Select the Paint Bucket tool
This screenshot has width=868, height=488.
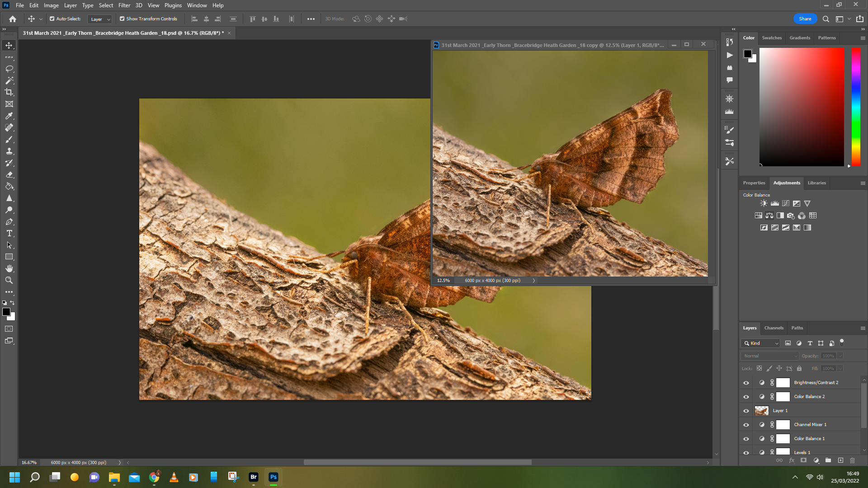tap(9, 186)
